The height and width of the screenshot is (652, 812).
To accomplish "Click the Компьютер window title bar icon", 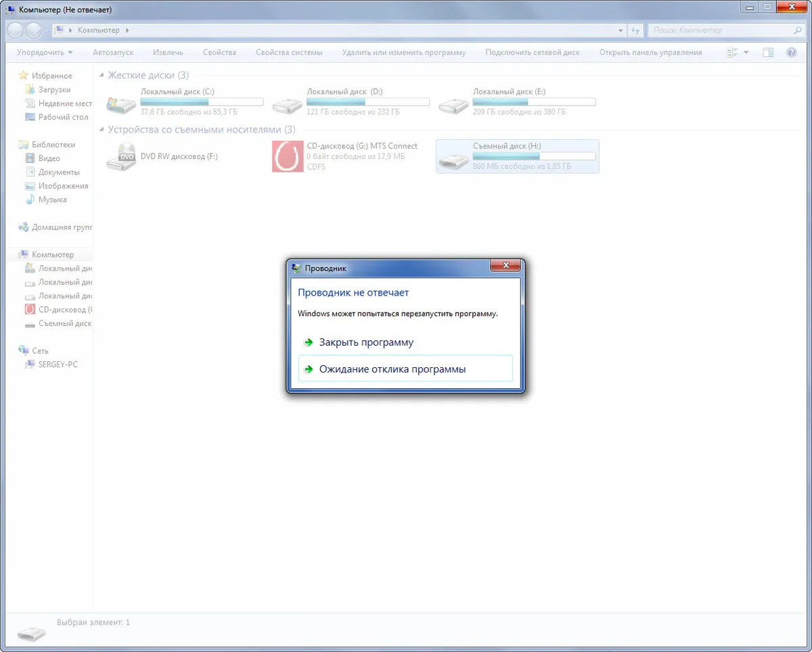I will pyautogui.click(x=12, y=9).
